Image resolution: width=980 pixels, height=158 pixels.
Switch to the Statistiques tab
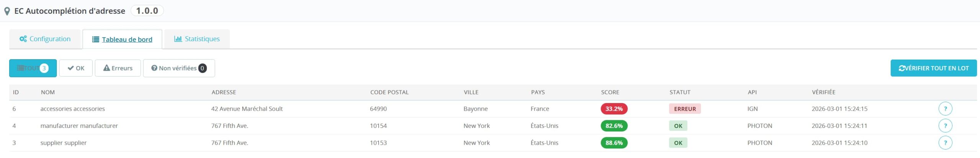[197, 39]
